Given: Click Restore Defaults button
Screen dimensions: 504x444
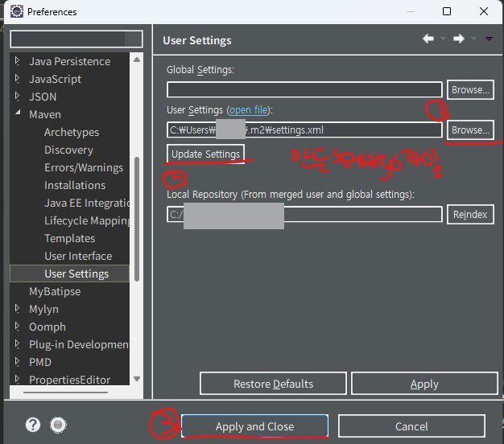Looking at the screenshot, I should (273, 384).
